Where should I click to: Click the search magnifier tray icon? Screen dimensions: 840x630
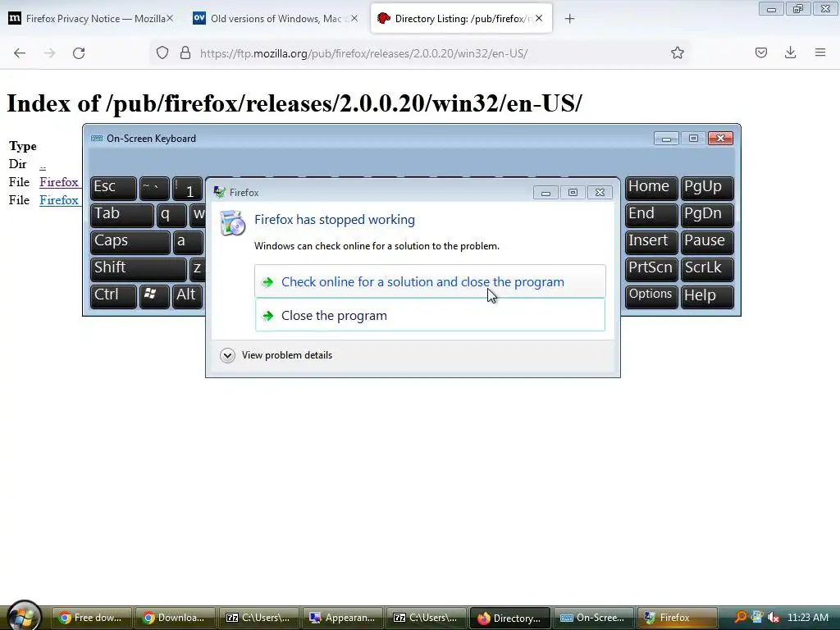741,617
